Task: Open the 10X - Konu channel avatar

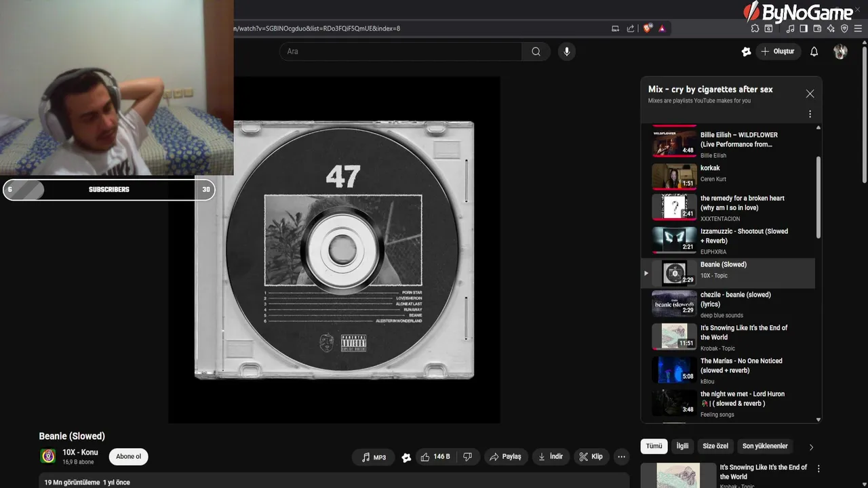Action: point(48,456)
